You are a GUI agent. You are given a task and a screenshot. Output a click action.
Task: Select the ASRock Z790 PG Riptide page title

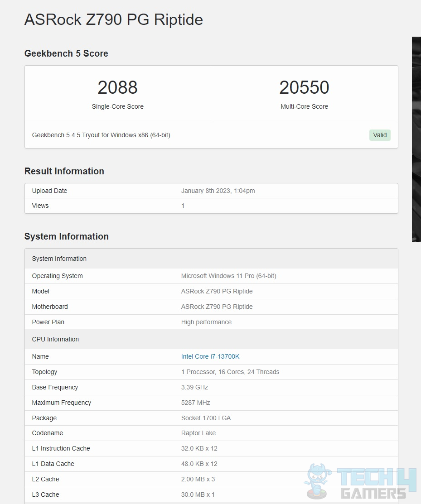(x=114, y=19)
